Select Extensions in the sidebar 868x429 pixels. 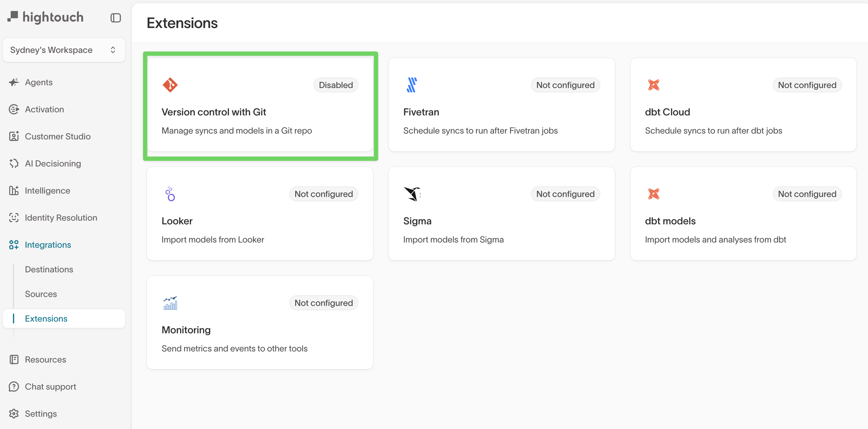(x=64, y=319)
